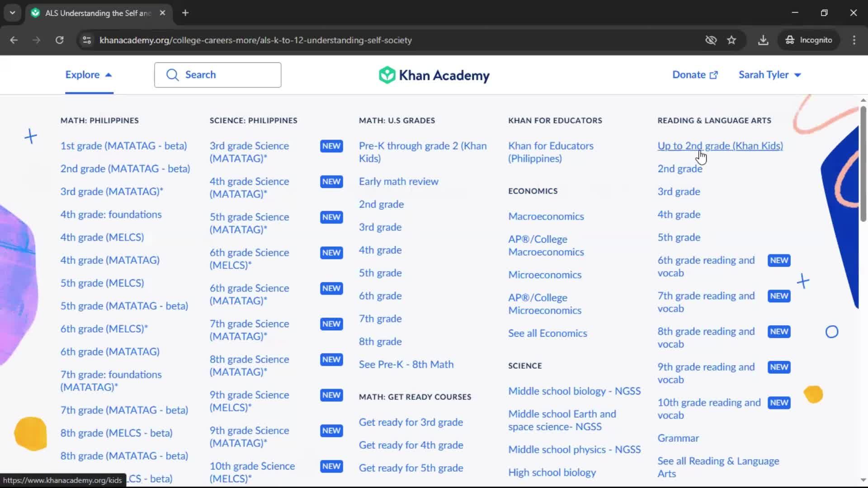Close the ALS Understanding the Self tab
Screen dimensions: 868x488
[x=162, y=13]
